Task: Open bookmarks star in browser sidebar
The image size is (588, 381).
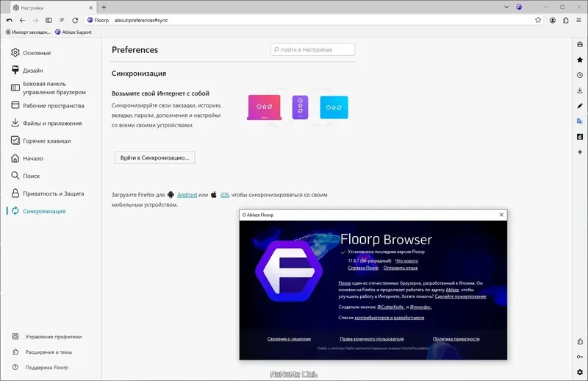Action: click(x=580, y=60)
